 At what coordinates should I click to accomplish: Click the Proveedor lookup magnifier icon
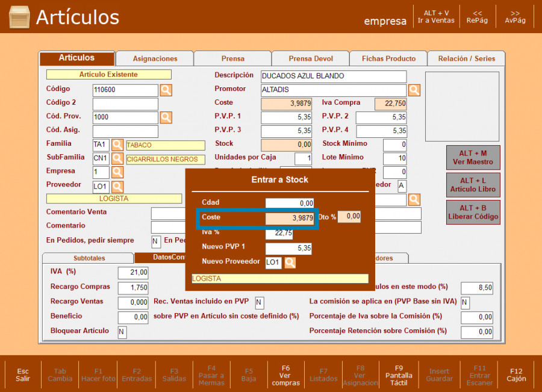pos(117,187)
